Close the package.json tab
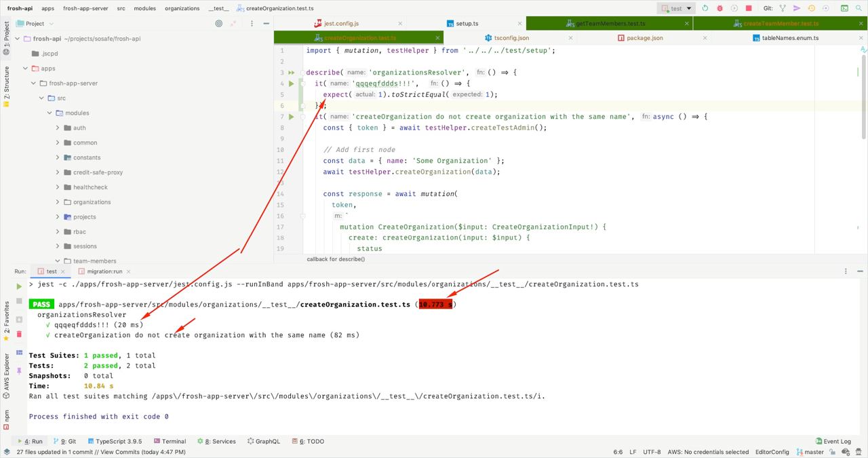The width and height of the screenshot is (868, 458). pos(705,38)
